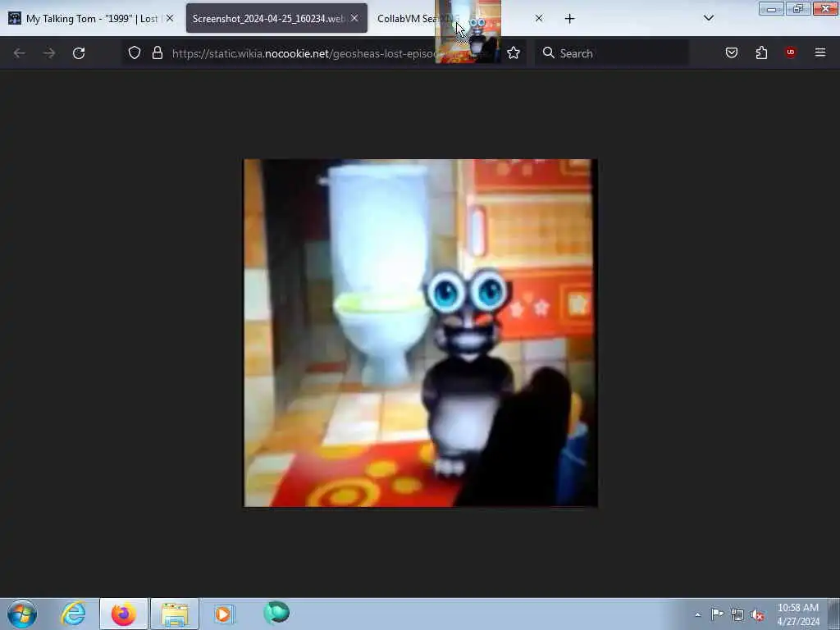Open the green globe taskbar app
Viewport: 840px width, 630px height.
tap(276, 612)
